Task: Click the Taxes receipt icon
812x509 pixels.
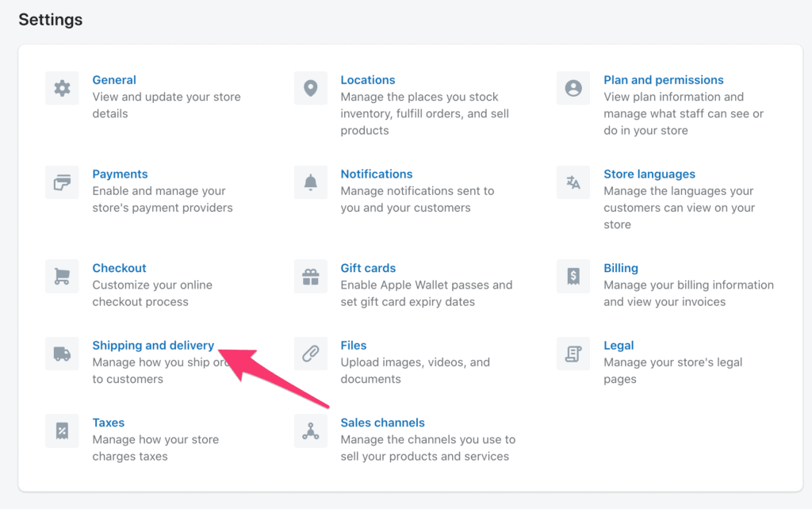Action: click(62, 431)
